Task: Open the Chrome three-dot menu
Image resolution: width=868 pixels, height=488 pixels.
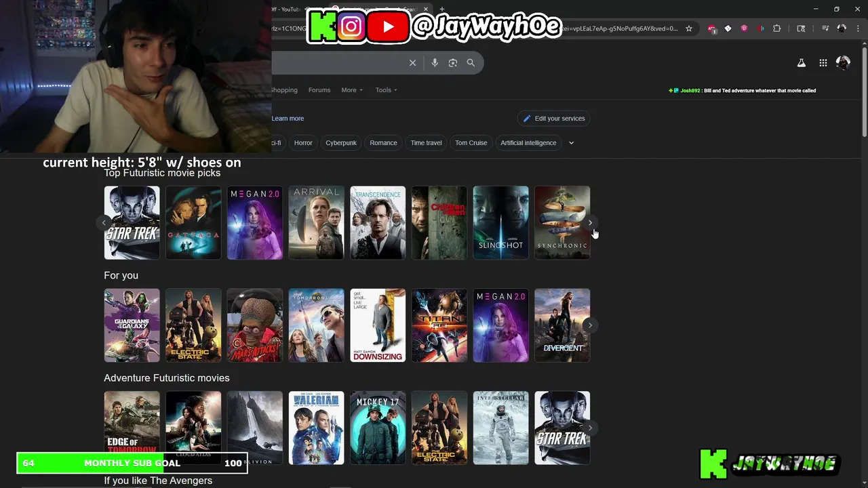Action: (x=858, y=28)
